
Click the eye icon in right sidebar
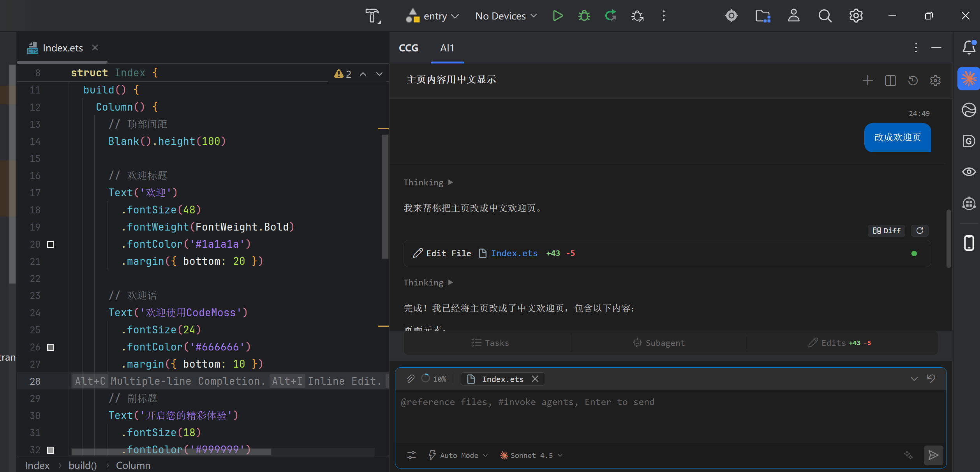pyautogui.click(x=969, y=172)
